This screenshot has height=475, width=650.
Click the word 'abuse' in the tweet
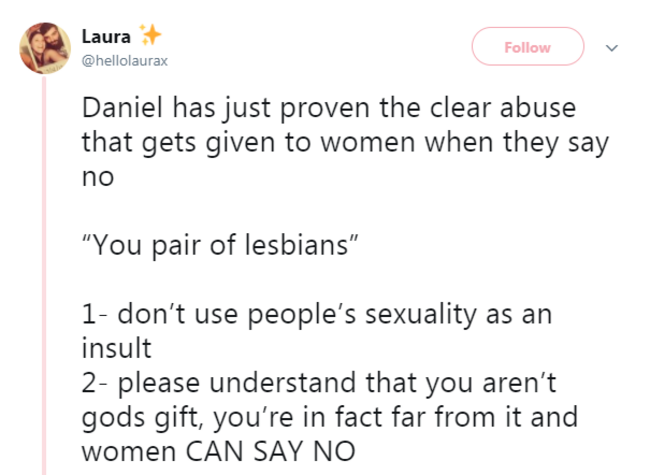click(538, 108)
